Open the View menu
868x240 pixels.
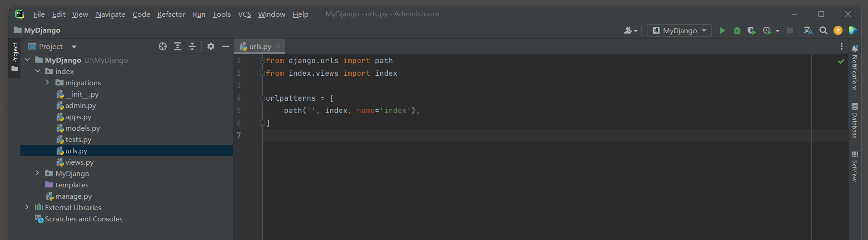pyautogui.click(x=80, y=14)
